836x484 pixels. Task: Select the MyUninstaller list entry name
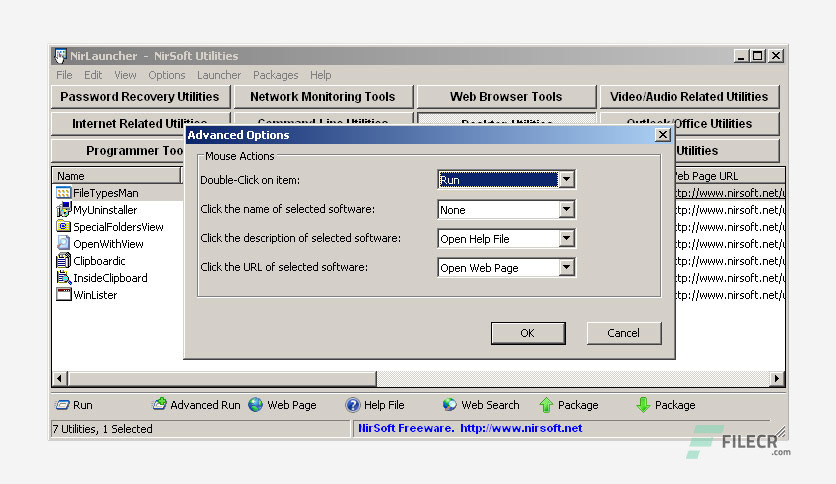tap(105, 210)
